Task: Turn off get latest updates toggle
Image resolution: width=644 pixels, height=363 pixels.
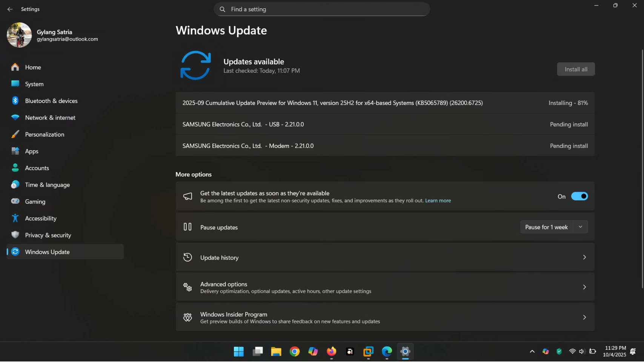Action: pos(579,196)
